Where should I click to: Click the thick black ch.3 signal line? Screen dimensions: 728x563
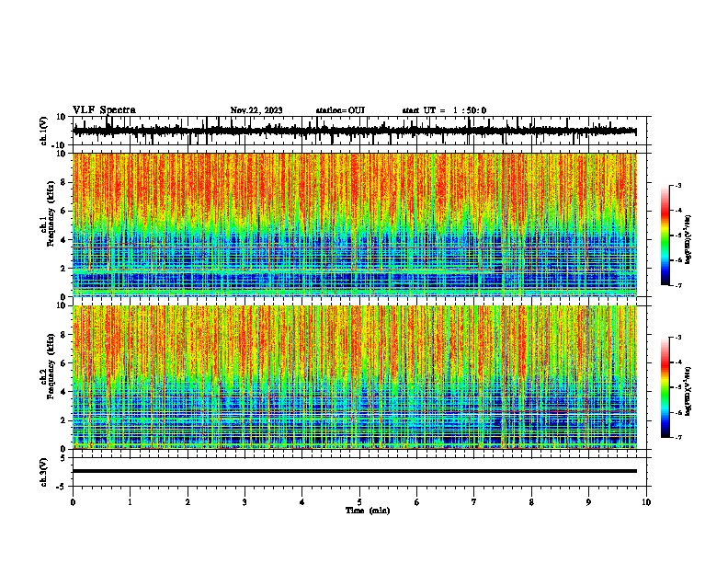tap(355, 471)
